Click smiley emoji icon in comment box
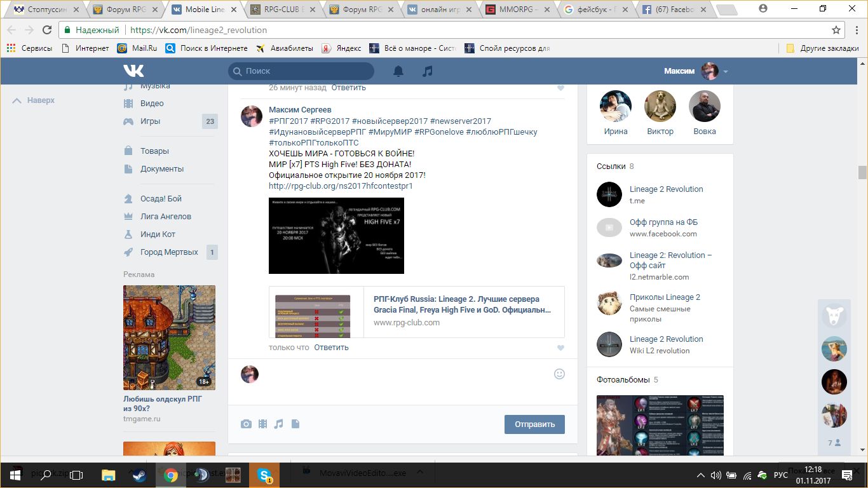 click(x=559, y=374)
